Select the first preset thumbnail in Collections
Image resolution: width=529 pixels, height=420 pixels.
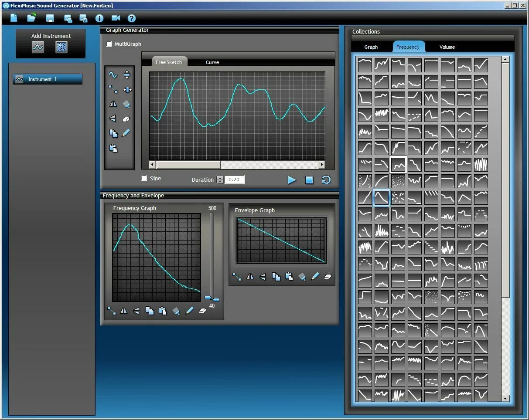pyautogui.click(x=365, y=65)
